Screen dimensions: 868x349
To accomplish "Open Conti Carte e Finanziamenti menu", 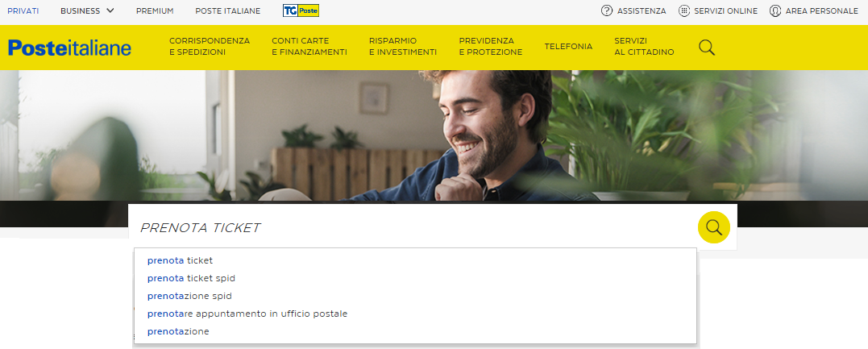I will tap(309, 47).
